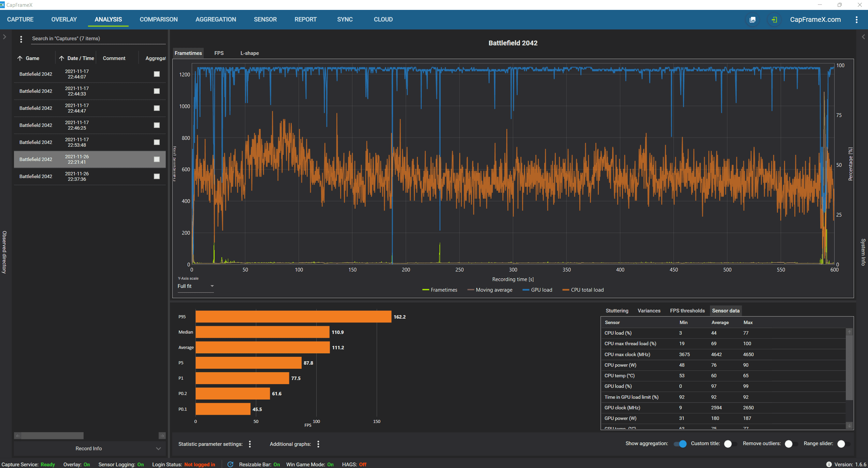Open Statistic parameter settings three-dot menu
Image resolution: width=868 pixels, height=468 pixels.
click(250, 444)
